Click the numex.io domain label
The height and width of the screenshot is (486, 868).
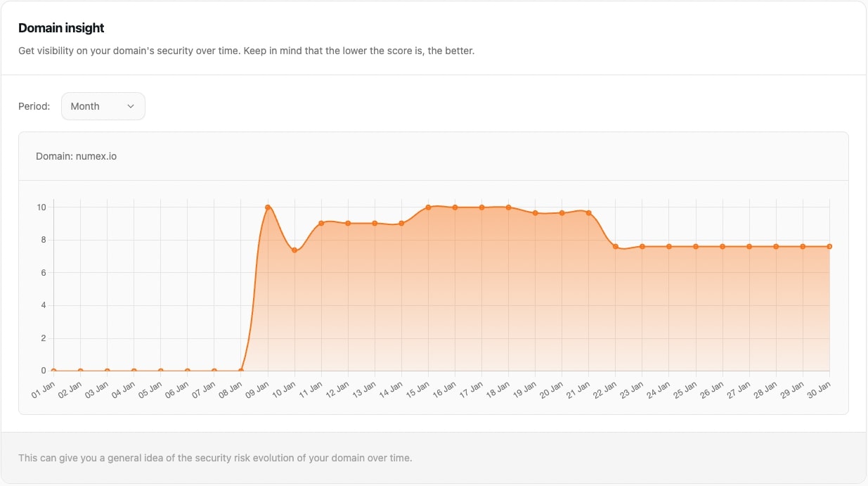click(77, 156)
